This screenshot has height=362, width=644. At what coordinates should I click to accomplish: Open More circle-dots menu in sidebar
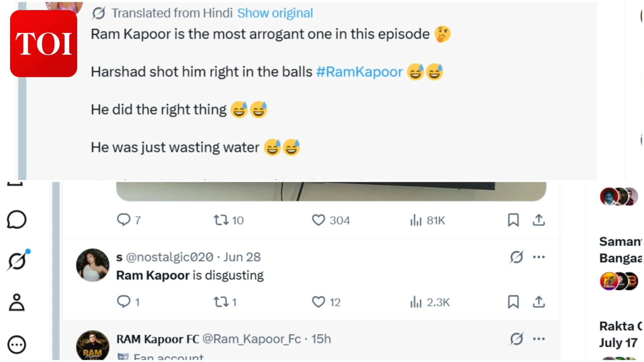[x=16, y=345]
